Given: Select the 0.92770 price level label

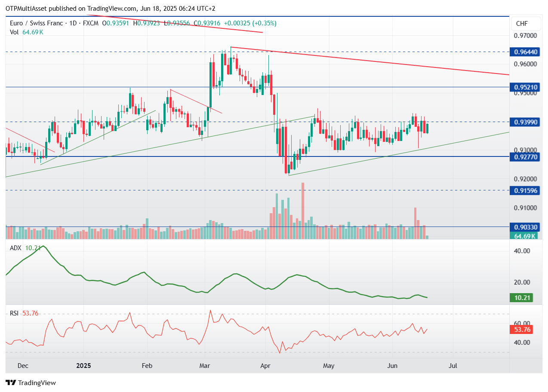Looking at the screenshot, I should 526,157.
